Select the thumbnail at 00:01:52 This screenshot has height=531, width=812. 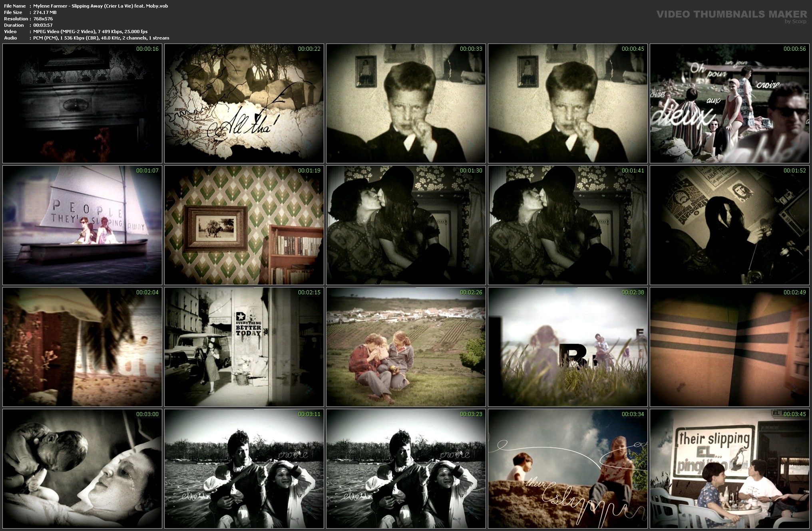730,225
